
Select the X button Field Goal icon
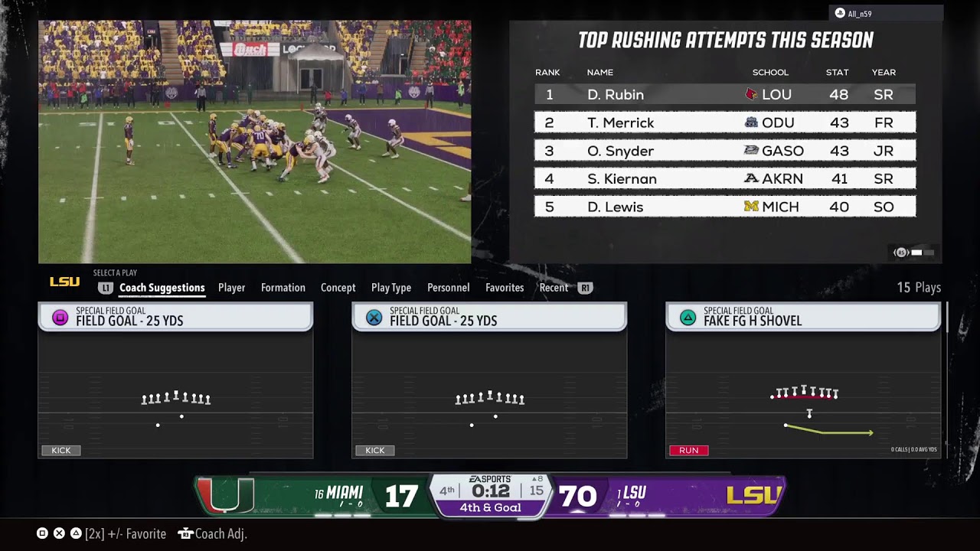tap(374, 318)
